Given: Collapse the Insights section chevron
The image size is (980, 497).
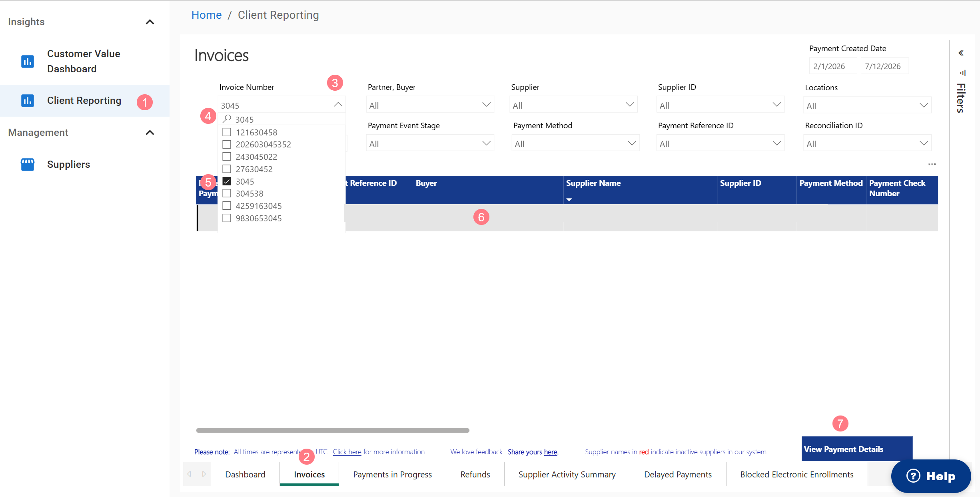Looking at the screenshot, I should pos(150,22).
